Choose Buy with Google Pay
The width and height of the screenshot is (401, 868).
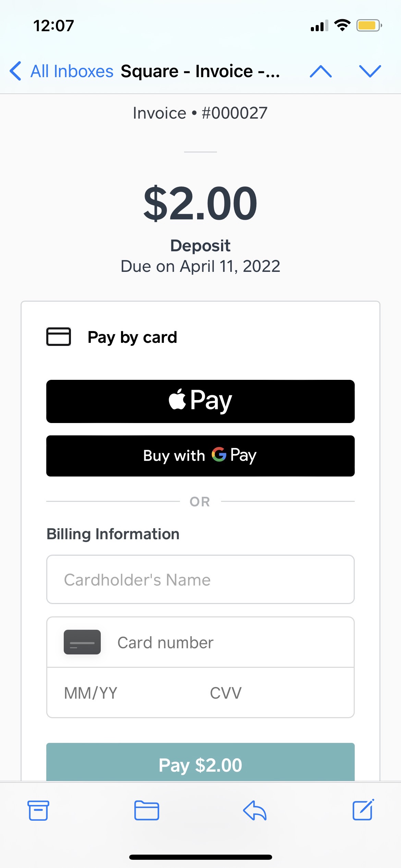click(x=200, y=456)
